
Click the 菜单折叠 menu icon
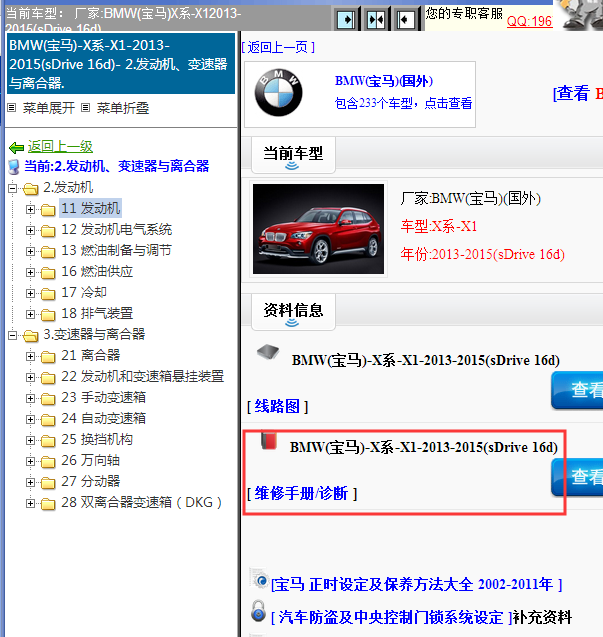pos(85,108)
